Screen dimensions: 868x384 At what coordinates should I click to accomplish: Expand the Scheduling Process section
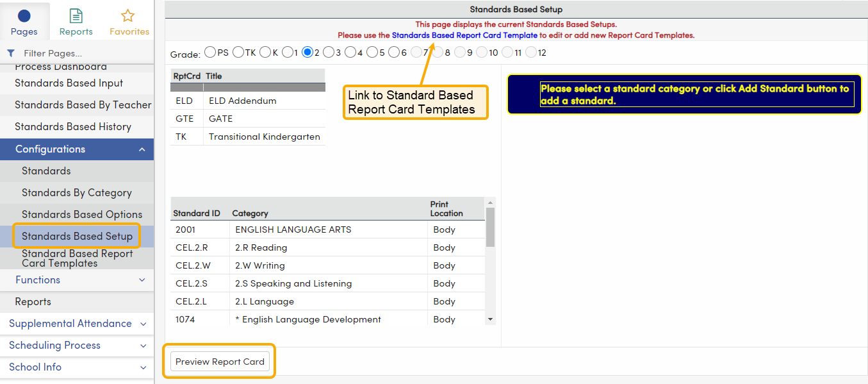pos(77,345)
